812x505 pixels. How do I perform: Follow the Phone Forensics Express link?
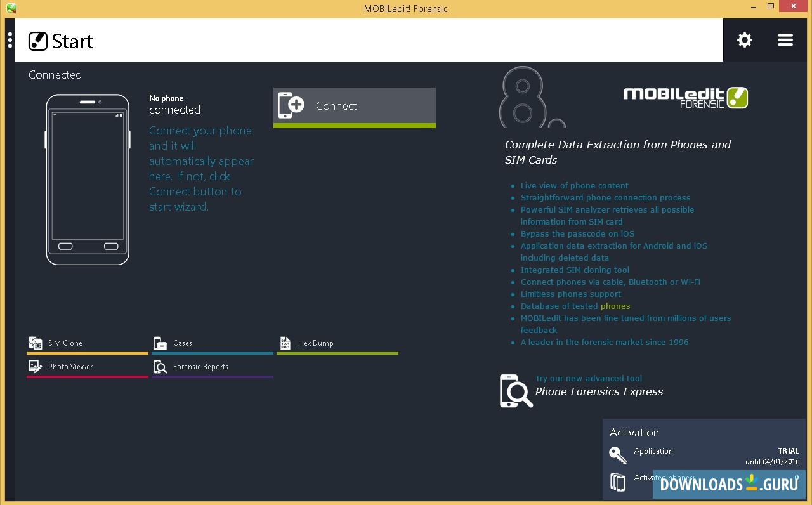599,391
